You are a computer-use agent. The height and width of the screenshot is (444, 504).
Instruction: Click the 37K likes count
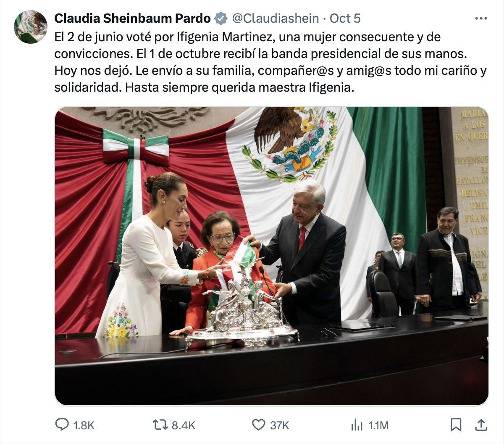coord(279,425)
